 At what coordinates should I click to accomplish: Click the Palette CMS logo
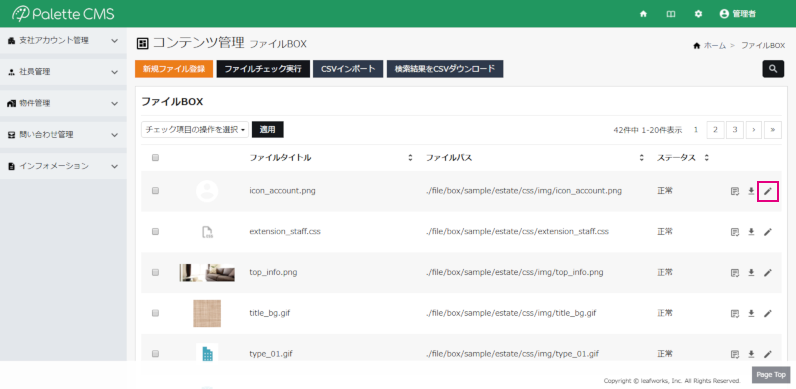[x=63, y=14]
